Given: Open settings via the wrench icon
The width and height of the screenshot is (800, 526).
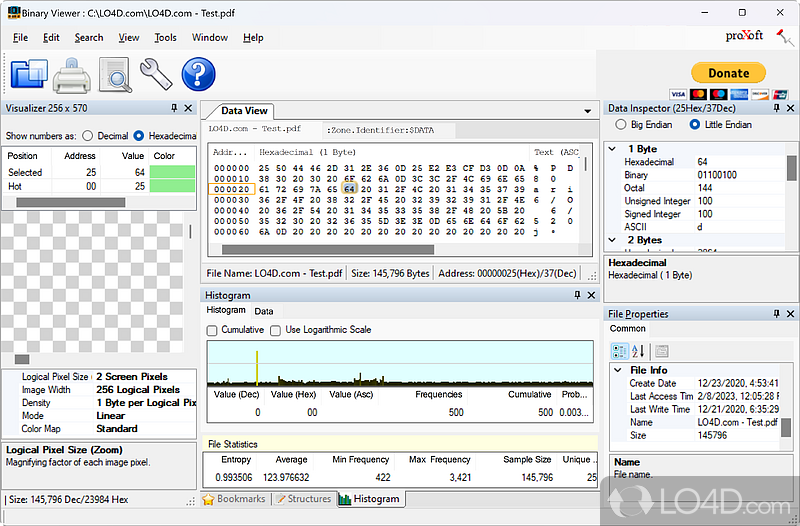Looking at the screenshot, I should pyautogui.click(x=156, y=75).
